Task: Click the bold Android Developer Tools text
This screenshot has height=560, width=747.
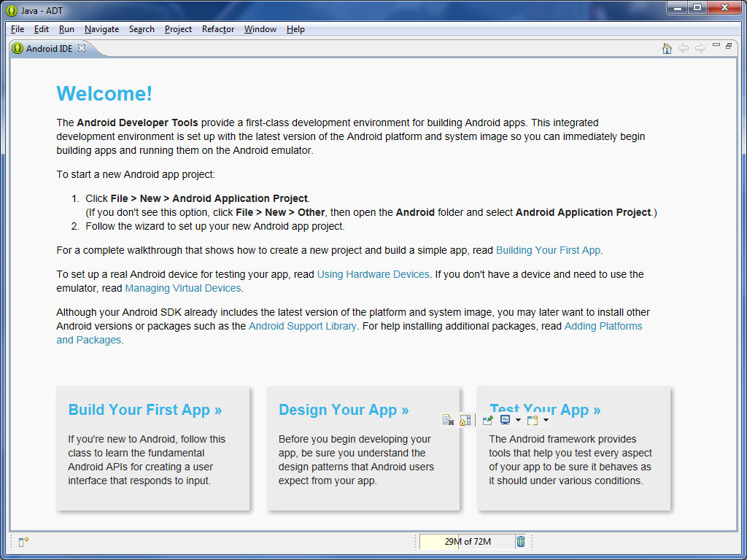Action: [137, 122]
